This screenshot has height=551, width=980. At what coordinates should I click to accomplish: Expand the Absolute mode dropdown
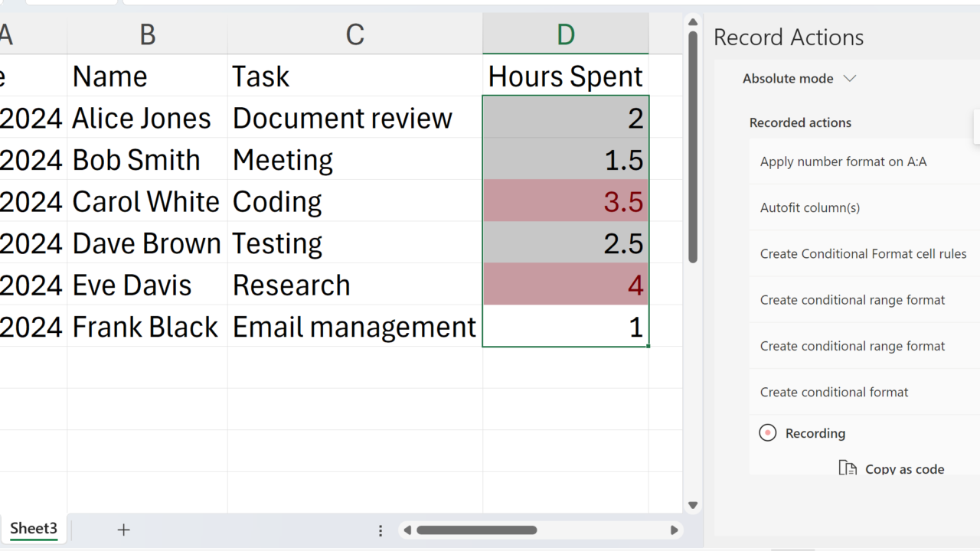[799, 79]
